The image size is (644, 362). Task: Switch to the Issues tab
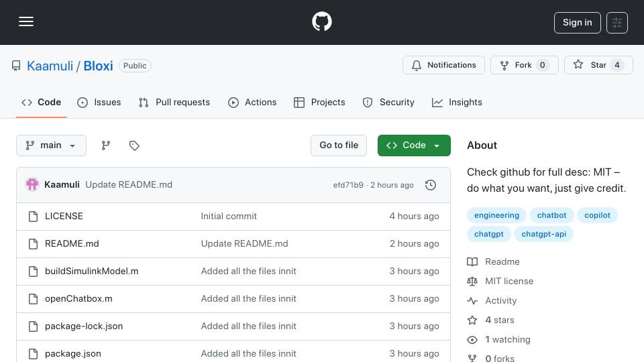pyautogui.click(x=99, y=102)
